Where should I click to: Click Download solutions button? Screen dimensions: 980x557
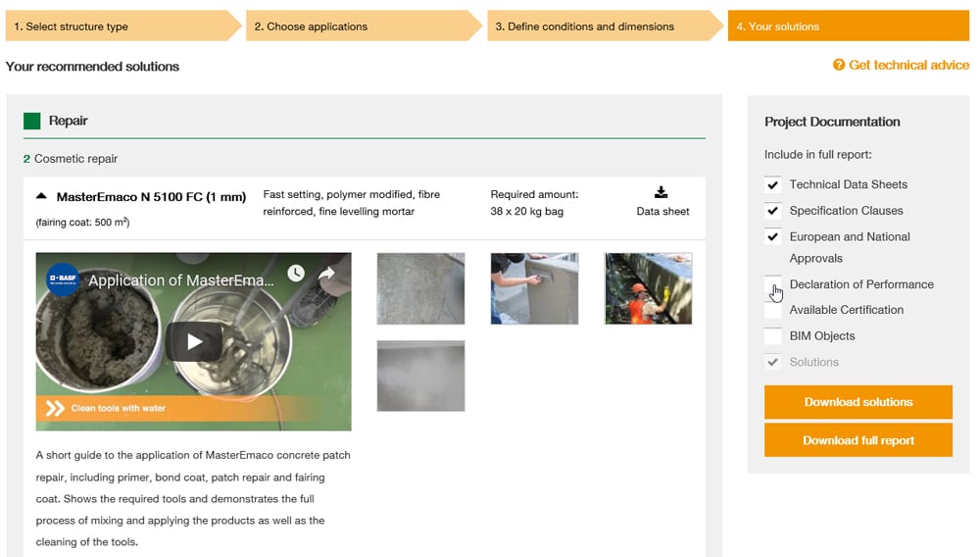click(x=858, y=402)
